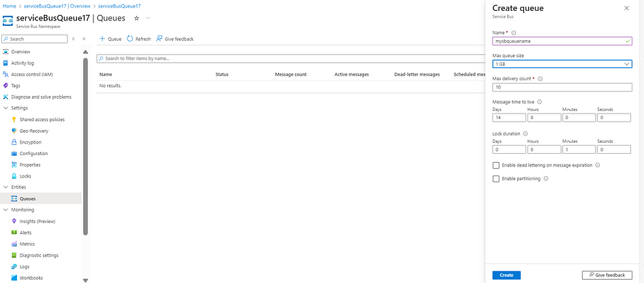This screenshot has height=283, width=644.
Task: Click the Max delivery count field
Action: pos(562,87)
